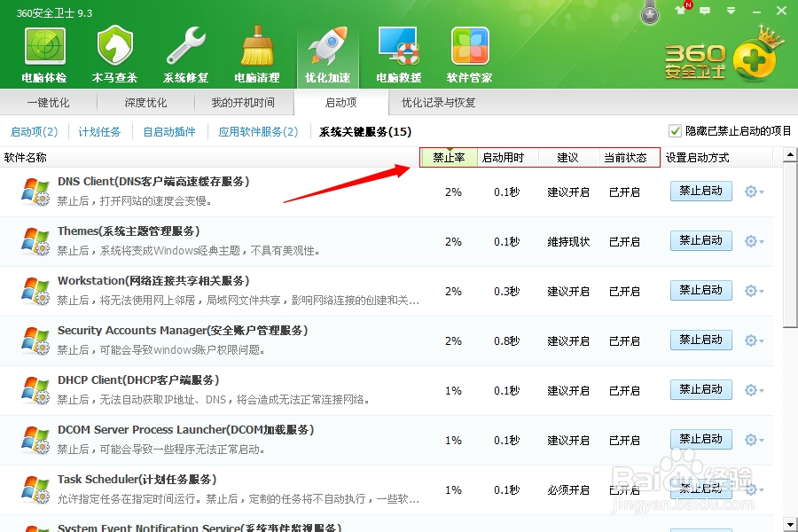
Task: Open the feedback speech bubble icon
Action: tap(705, 10)
